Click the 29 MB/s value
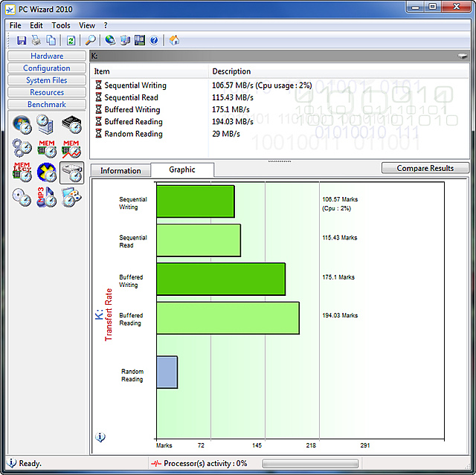This screenshot has height=475, width=476. [226, 134]
